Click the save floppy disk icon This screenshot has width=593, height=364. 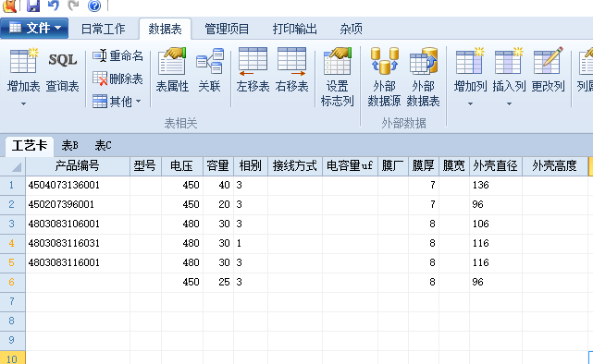pos(33,6)
